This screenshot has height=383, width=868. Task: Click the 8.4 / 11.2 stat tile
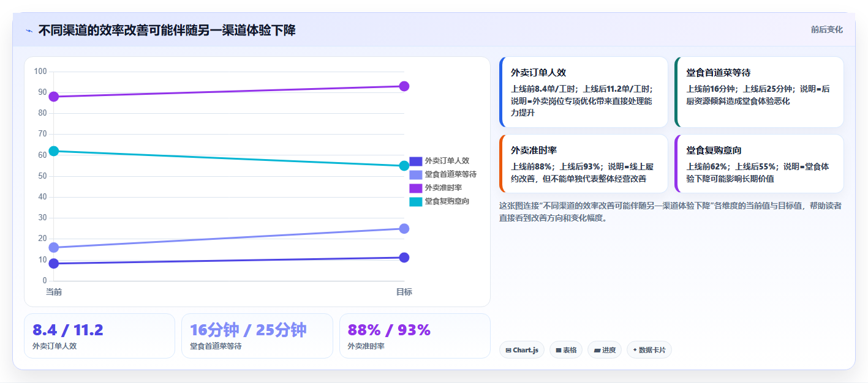point(99,336)
